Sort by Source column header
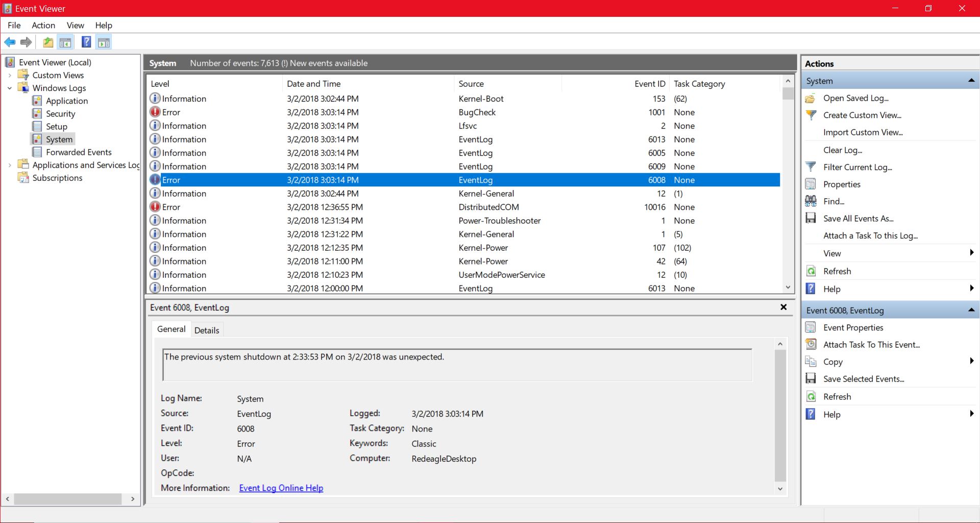This screenshot has height=523, width=980. click(x=508, y=84)
